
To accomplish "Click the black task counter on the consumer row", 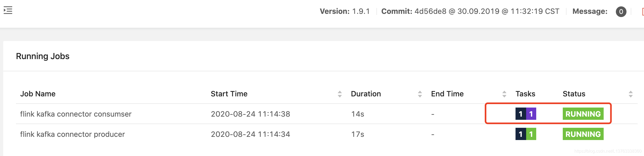I will [521, 114].
